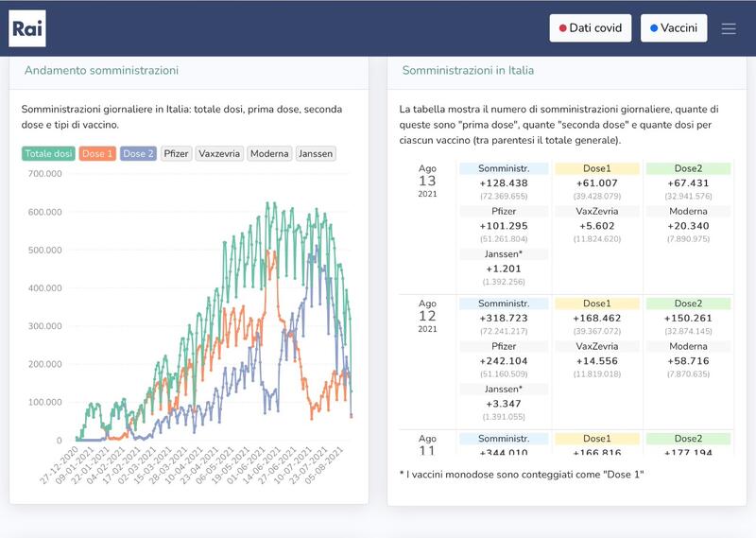Image resolution: width=756 pixels, height=538 pixels.
Task: Click the Ago 13 2021 date cell
Action: pyautogui.click(x=427, y=181)
